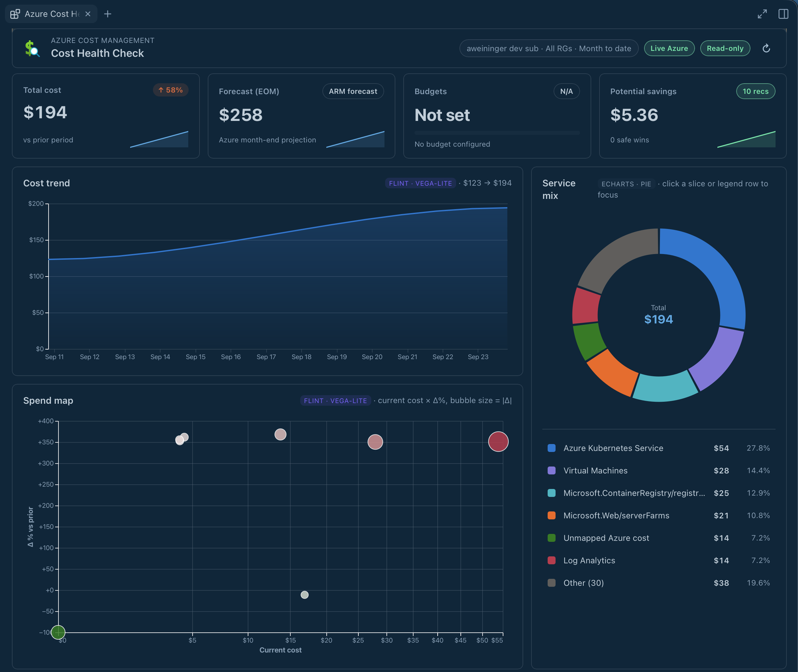Select the Microsoft.Web/serverFarms legend label
This screenshot has width=798, height=672.
click(x=616, y=515)
